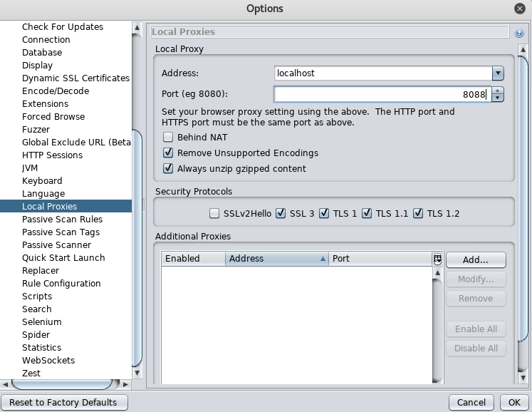
Task: Select the Extensions option
Action: (x=45, y=104)
